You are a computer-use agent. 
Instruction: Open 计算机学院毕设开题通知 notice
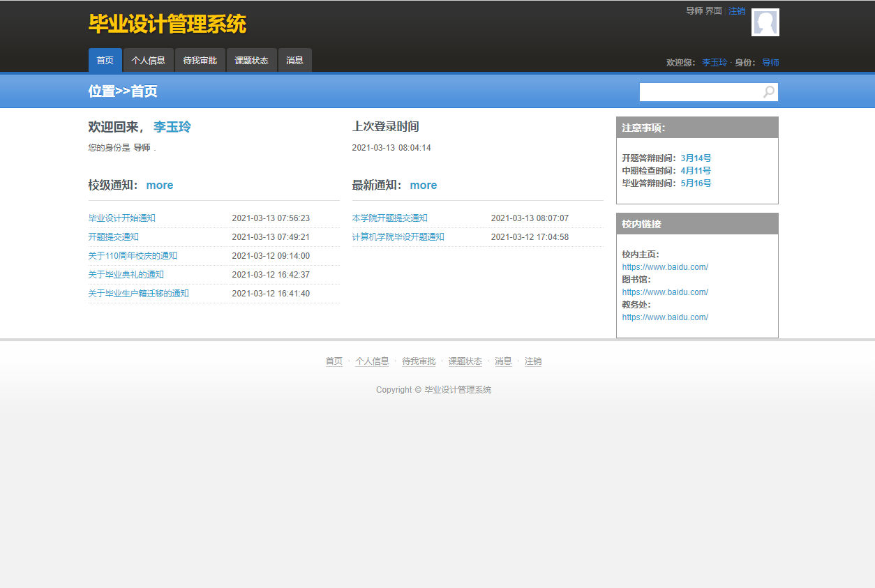pos(398,237)
